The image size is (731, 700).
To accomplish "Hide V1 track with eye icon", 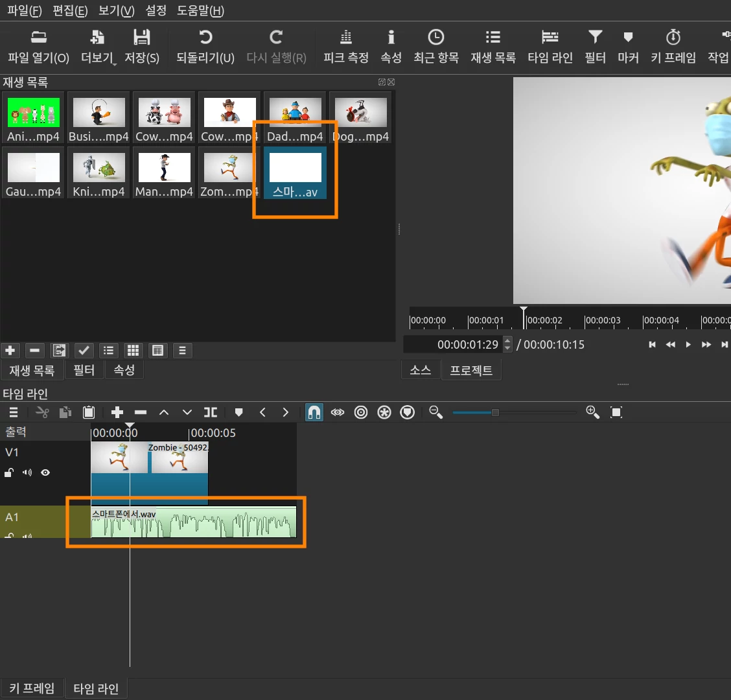I will click(x=45, y=473).
